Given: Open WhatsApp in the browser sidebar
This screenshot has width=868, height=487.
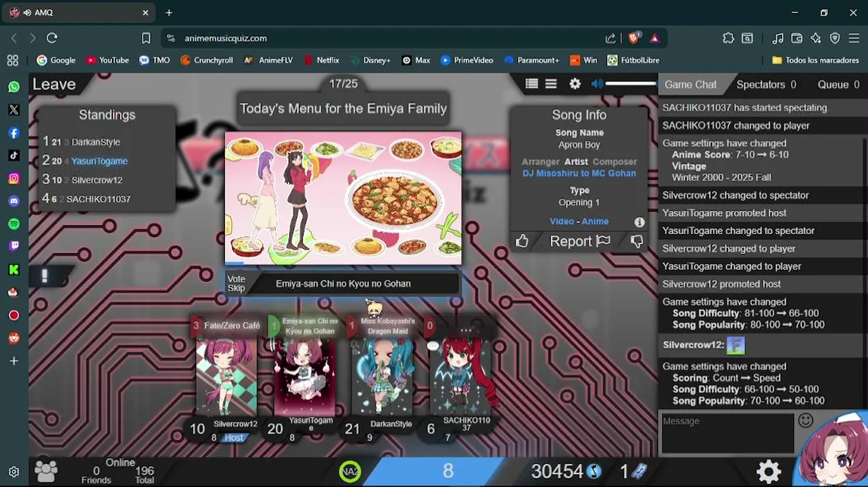Looking at the screenshot, I should (x=14, y=87).
